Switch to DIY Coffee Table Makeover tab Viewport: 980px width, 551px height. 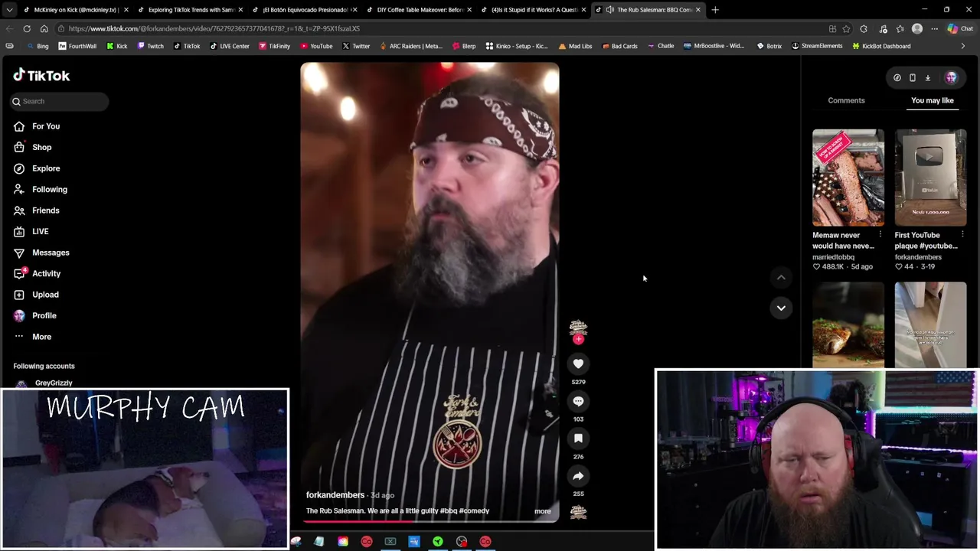[x=418, y=10]
